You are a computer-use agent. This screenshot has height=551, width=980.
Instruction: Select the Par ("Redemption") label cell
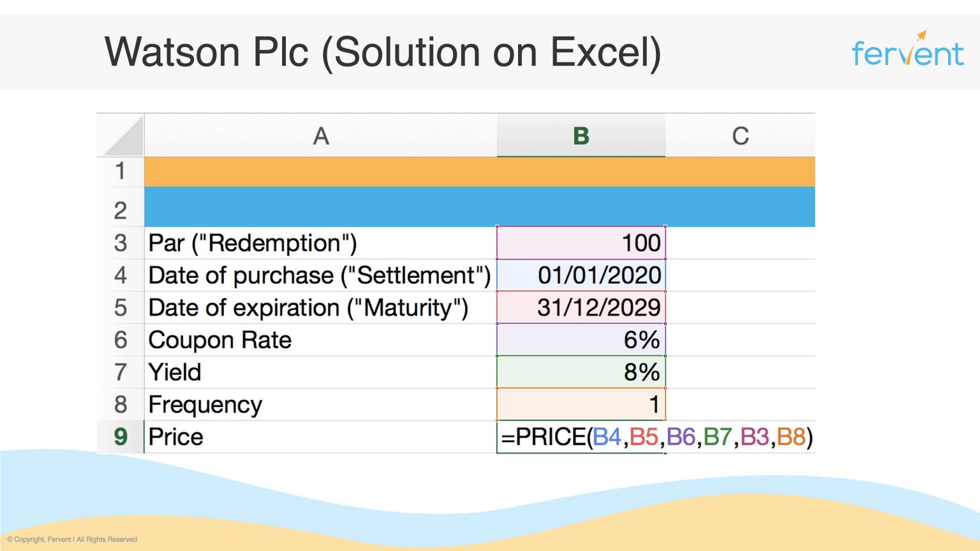coord(253,243)
